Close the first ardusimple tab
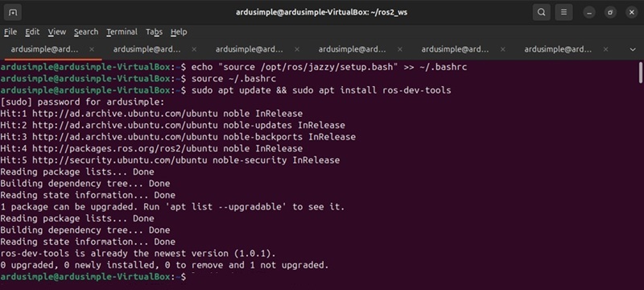Viewport: 644px width, 290px height. [92, 49]
